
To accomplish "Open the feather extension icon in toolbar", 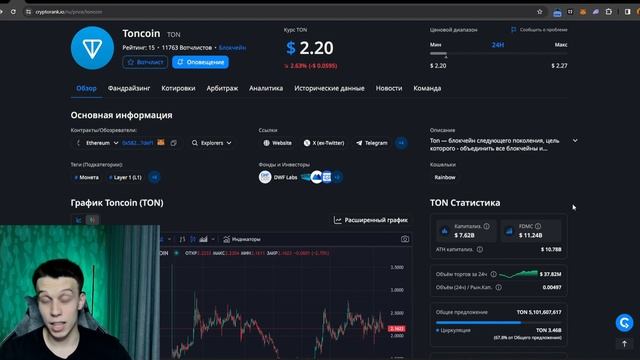I will coord(596,12).
